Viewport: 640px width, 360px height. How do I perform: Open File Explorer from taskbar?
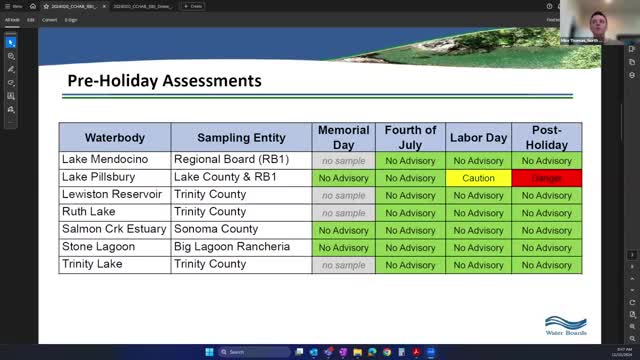[358, 352]
